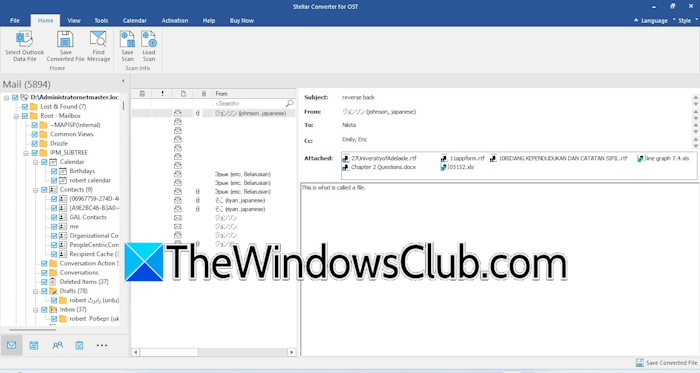
Task: Open the Activation tab
Action: pos(175,21)
